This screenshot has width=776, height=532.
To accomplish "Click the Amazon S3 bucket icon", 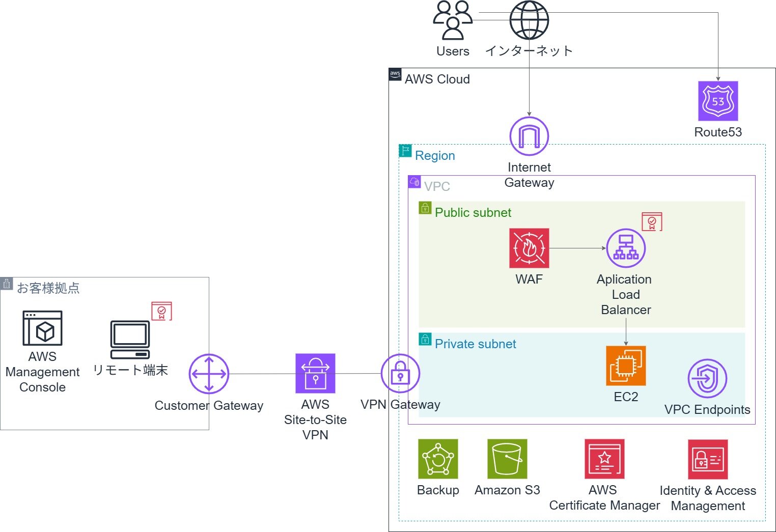I will pos(507,459).
